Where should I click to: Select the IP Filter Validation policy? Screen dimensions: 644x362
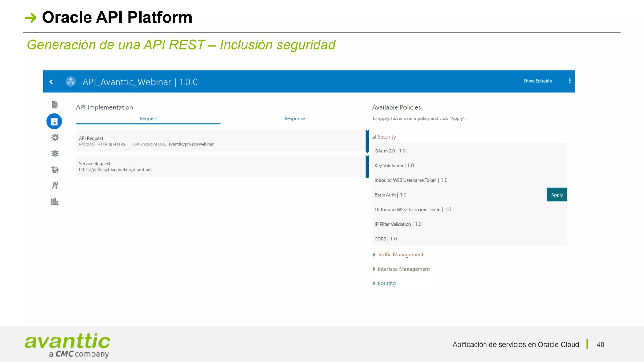(x=469, y=224)
